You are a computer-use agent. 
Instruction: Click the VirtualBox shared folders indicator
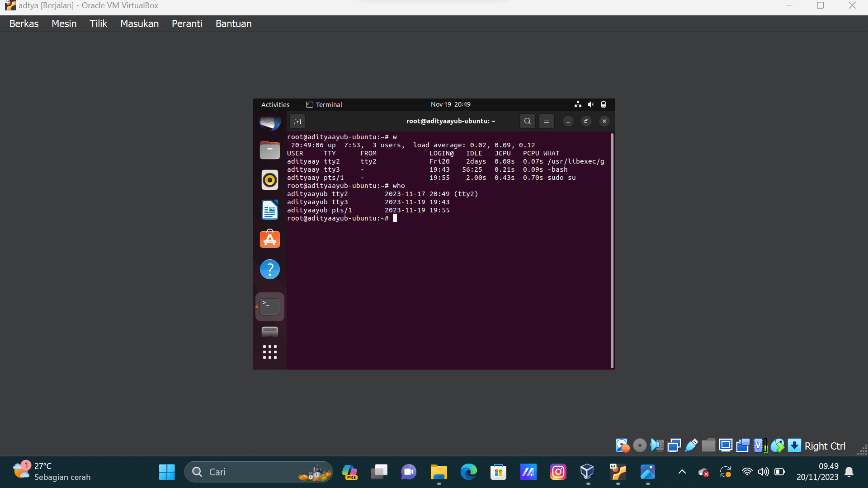(708, 446)
